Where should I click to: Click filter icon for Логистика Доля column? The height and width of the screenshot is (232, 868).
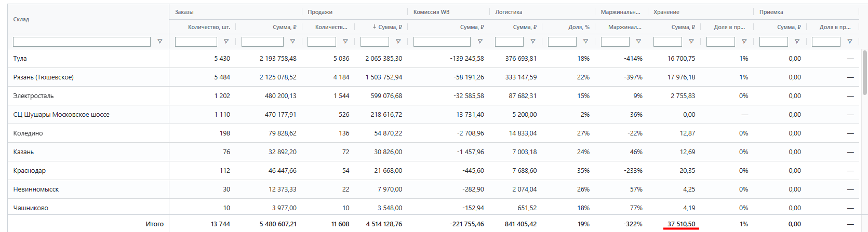click(585, 42)
